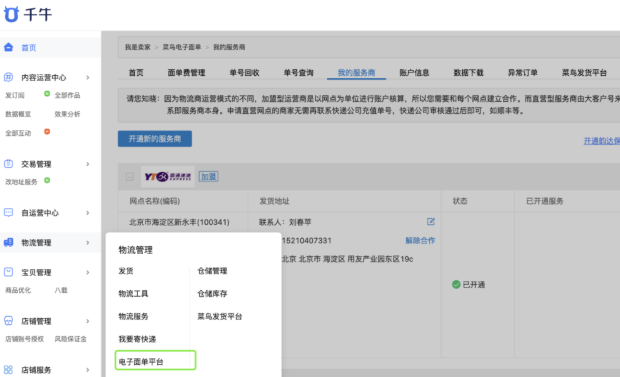Select 发货 in 物流管理 flyout
This screenshot has height=377, width=620.
(126, 271)
